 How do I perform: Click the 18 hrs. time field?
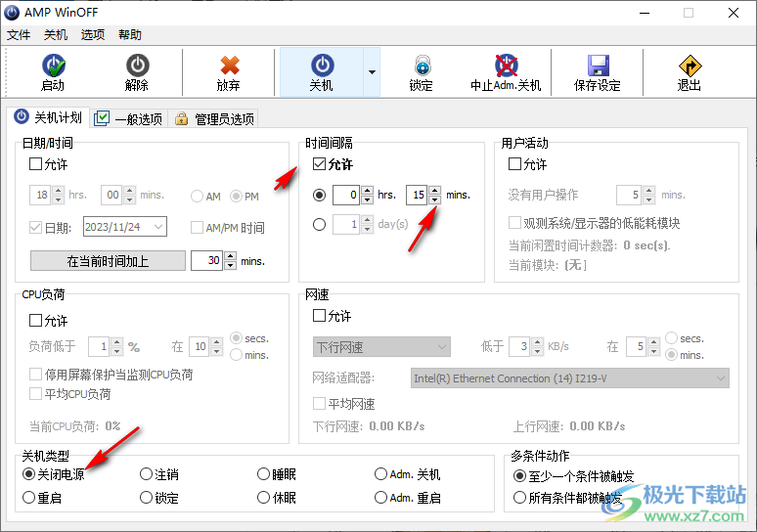(40, 195)
